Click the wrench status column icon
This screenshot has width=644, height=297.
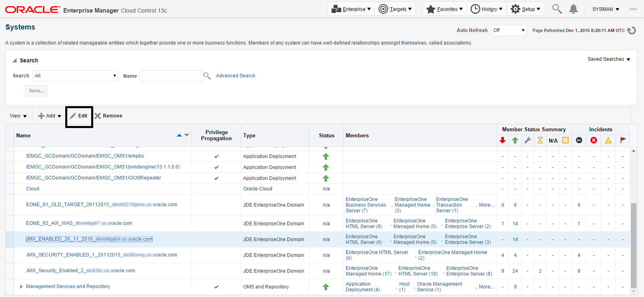tap(528, 140)
